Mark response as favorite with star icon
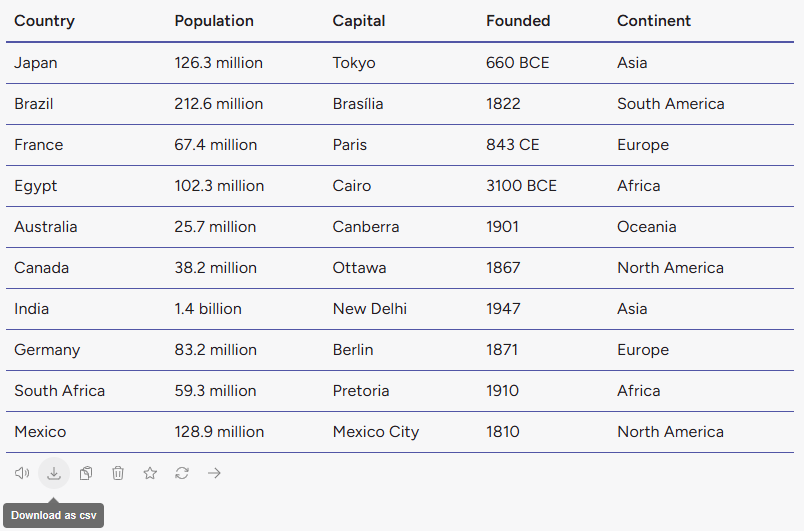Image resolution: width=804 pixels, height=531 pixels. [150, 473]
